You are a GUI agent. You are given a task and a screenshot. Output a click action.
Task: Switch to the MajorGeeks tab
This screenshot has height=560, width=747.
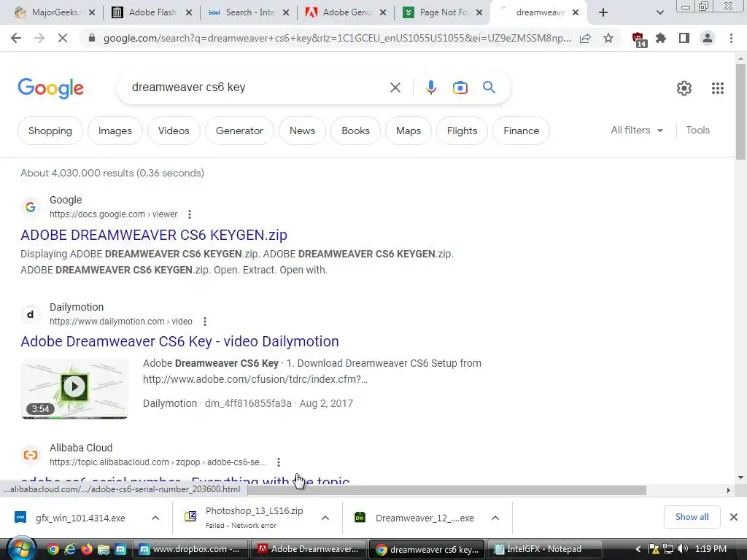tap(54, 12)
